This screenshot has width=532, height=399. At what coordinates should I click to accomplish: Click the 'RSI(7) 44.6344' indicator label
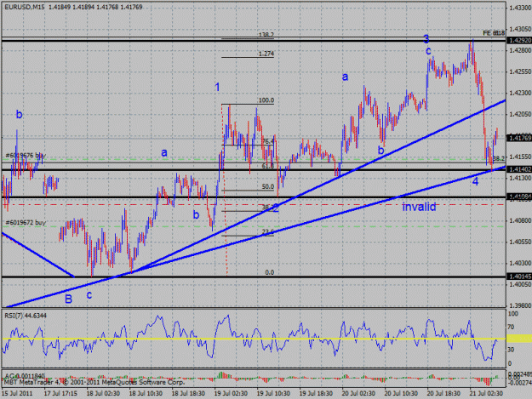click(x=26, y=316)
